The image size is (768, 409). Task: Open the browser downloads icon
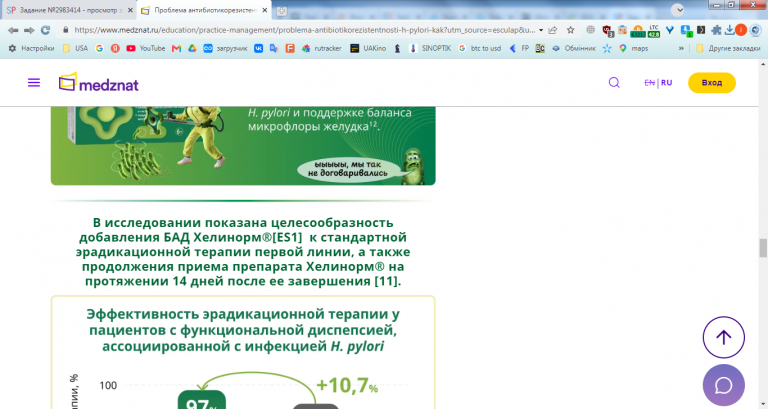729,30
